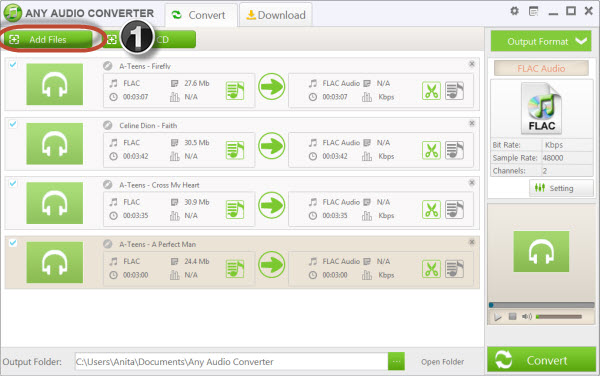Viewport: 600px width, 376px height.
Task: Open the Setting button under Channels
Action: (x=561, y=188)
